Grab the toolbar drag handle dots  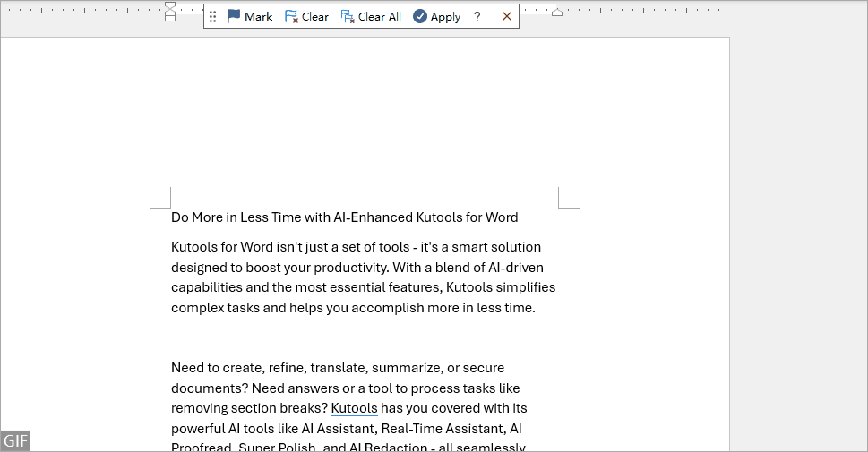click(212, 17)
